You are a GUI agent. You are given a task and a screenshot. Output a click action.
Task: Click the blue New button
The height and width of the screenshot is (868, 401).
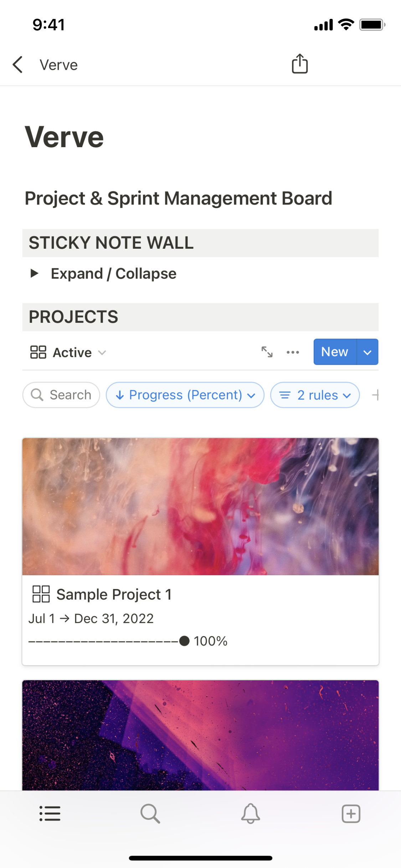[334, 352]
